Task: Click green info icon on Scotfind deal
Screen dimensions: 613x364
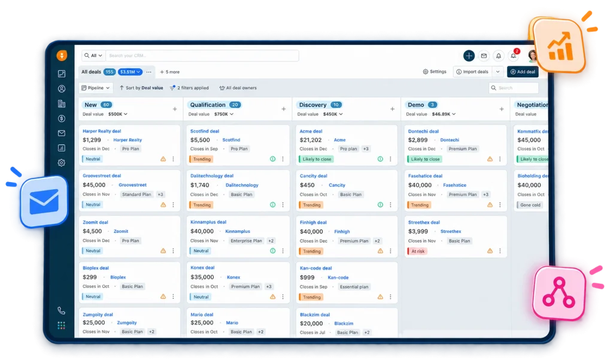Action: (272, 159)
